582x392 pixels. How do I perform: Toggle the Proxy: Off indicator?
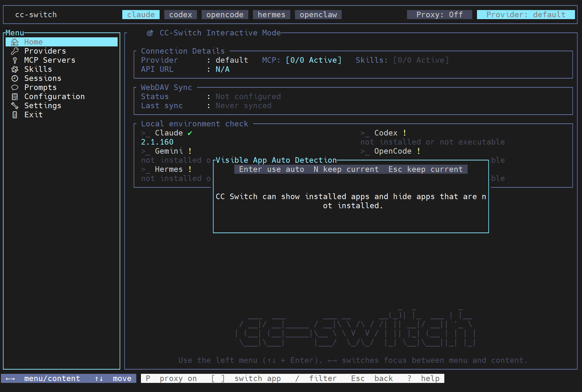[439, 15]
